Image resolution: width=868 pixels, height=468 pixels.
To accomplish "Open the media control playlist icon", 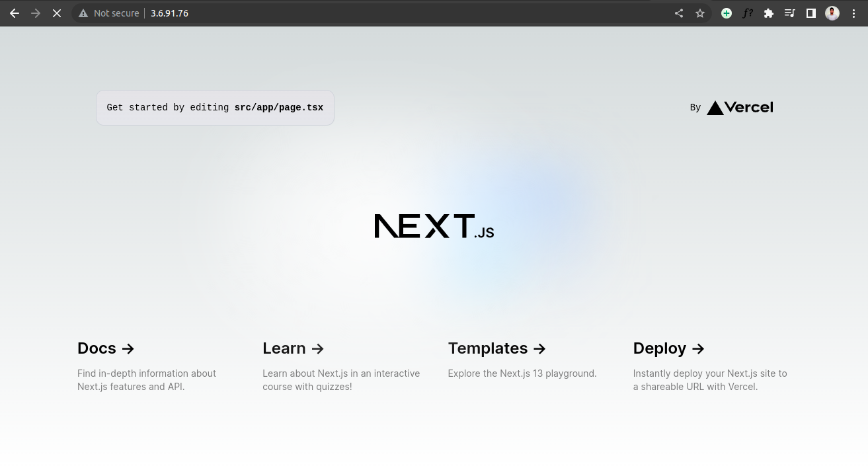I will point(790,13).
